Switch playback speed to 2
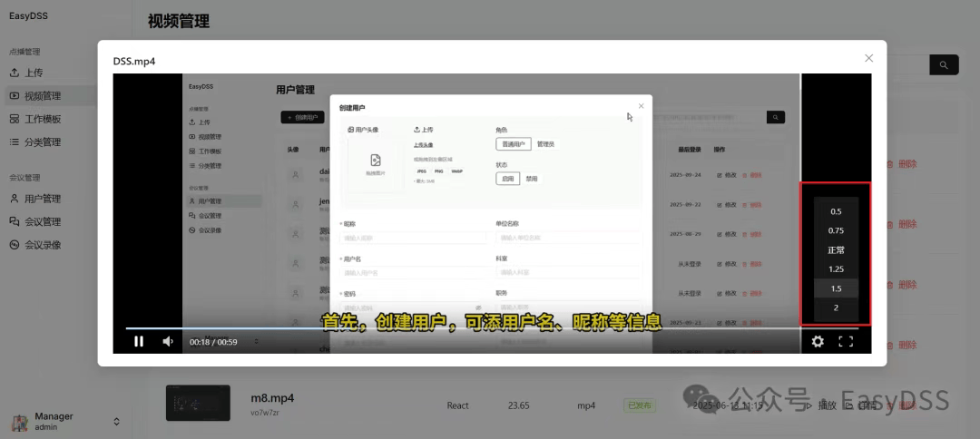The height and width of the screenshot is (439, 980). [x=836, y=308]
